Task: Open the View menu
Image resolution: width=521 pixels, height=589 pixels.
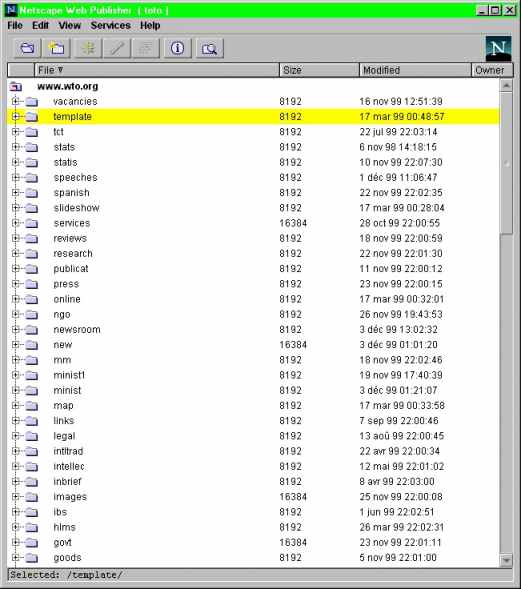Action: (69, 26)
